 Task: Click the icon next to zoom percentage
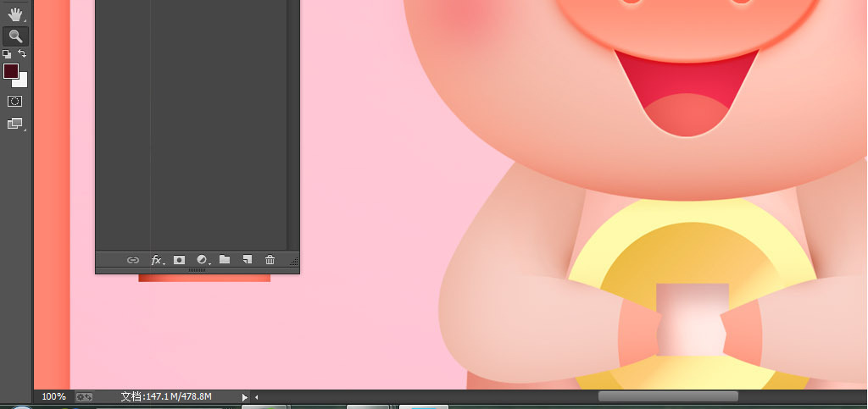coord(84,396)
